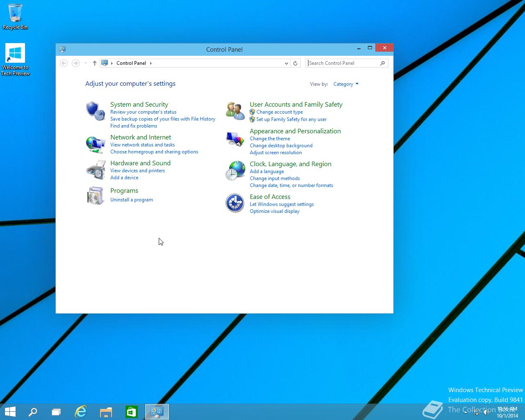Image resolution: width=525 pixels, height=420 pixels.
Task: Open User Accounts and Family Safety heading
Action: click(x=296, y=105)
